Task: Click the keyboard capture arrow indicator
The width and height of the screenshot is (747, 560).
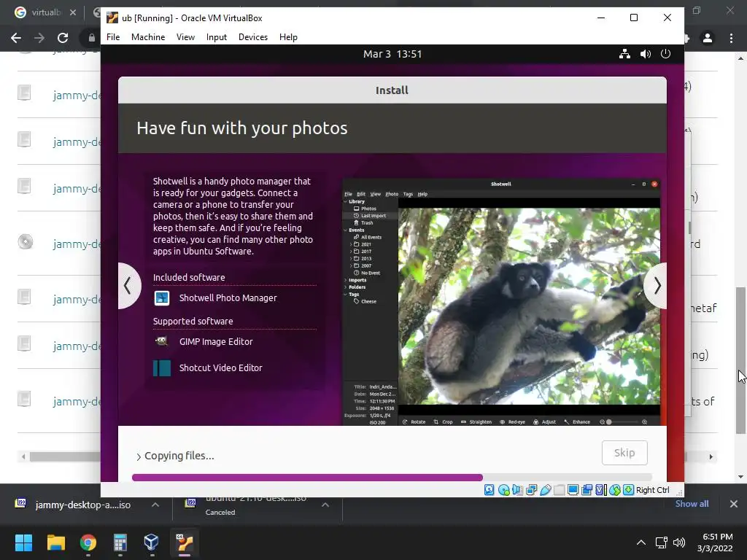Action: coord(628,490)
